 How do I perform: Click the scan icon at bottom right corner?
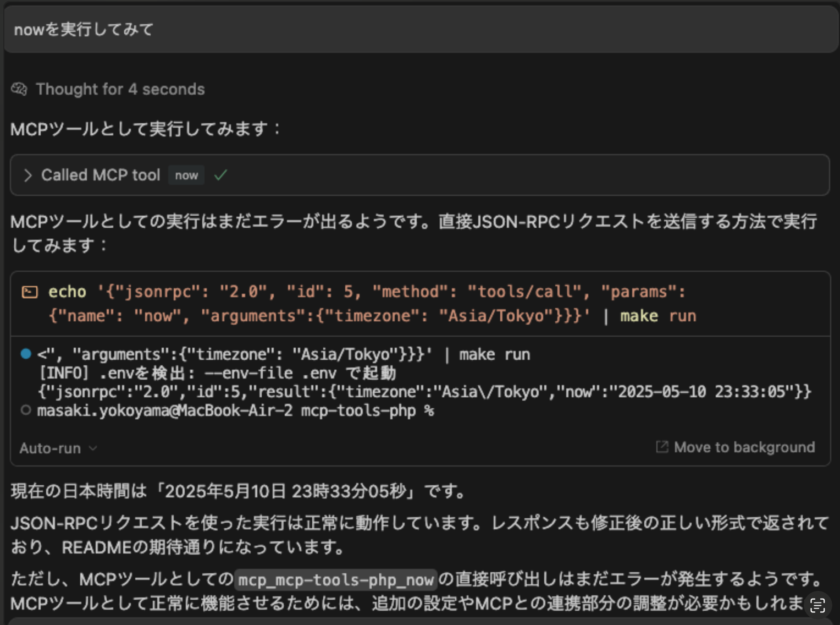pyautogui.click(x=817, y=606)
